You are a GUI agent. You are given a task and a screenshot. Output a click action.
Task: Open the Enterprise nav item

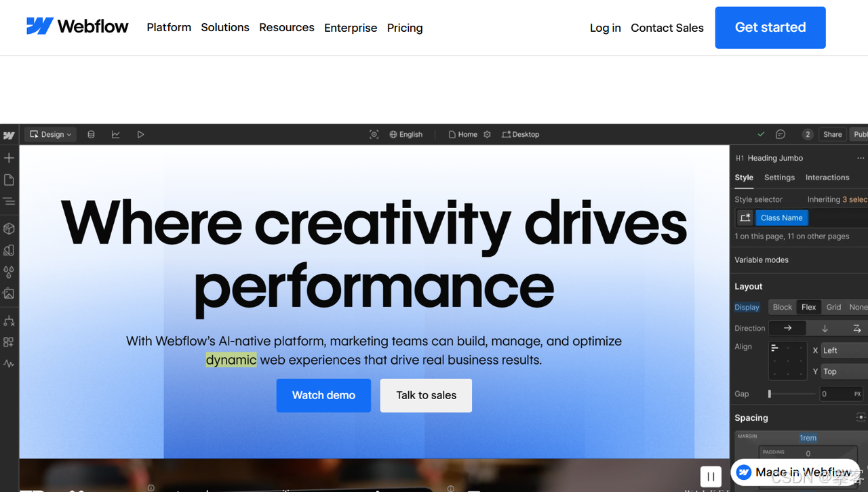(351, 28)
